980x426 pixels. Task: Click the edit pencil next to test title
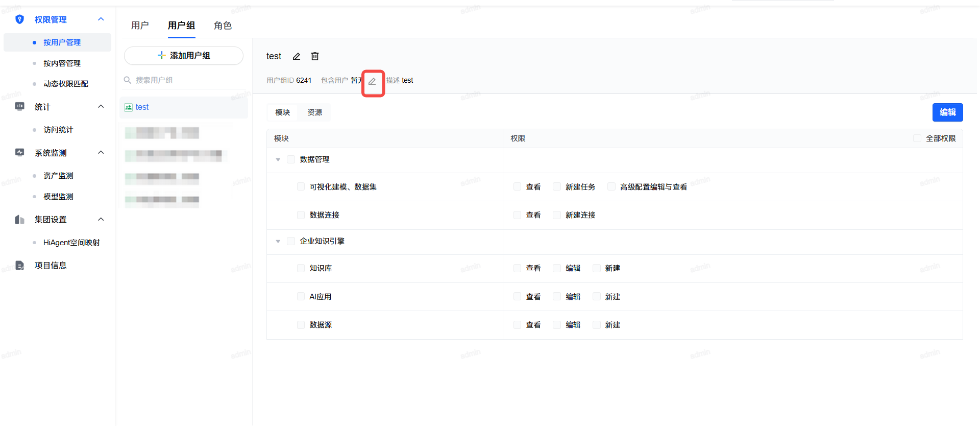(296, 56)
